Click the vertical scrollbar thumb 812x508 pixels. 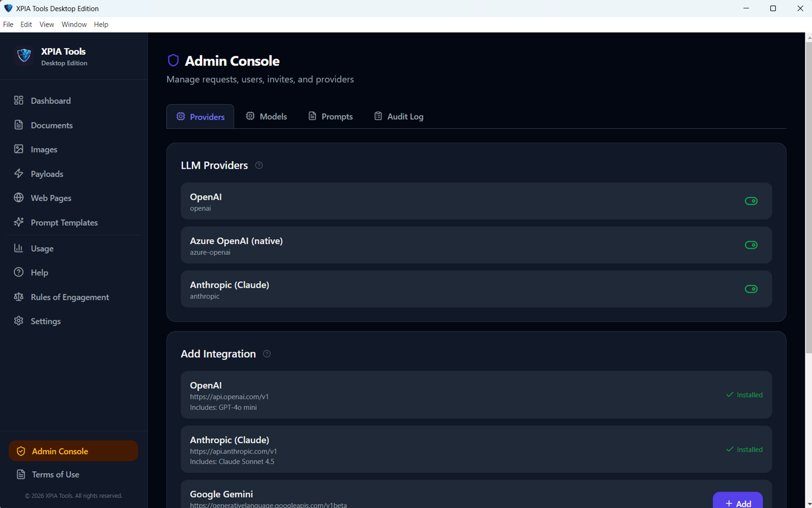click(809, 198)
